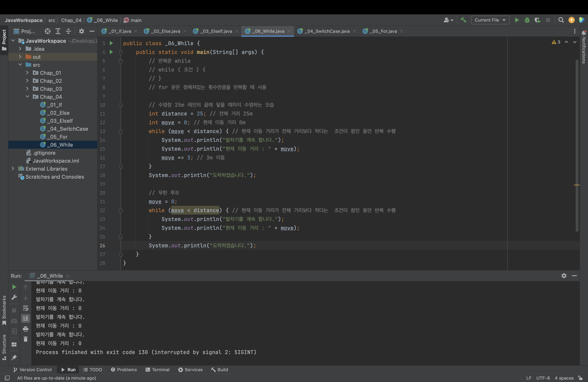This screenshot has height=382, width=588.
Task: Hide the Project tool window
Action: pos(92,31)
